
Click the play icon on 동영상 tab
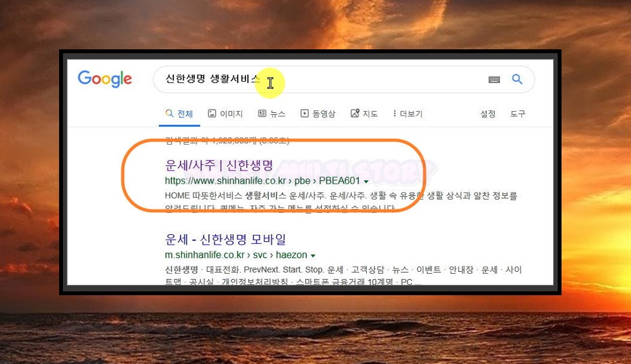click(304, 114)
